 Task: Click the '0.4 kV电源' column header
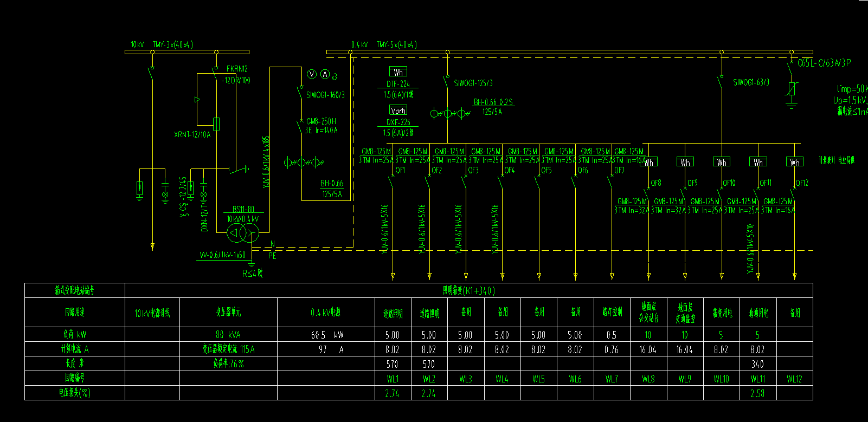pyautogui.click(x=326, y=313)
